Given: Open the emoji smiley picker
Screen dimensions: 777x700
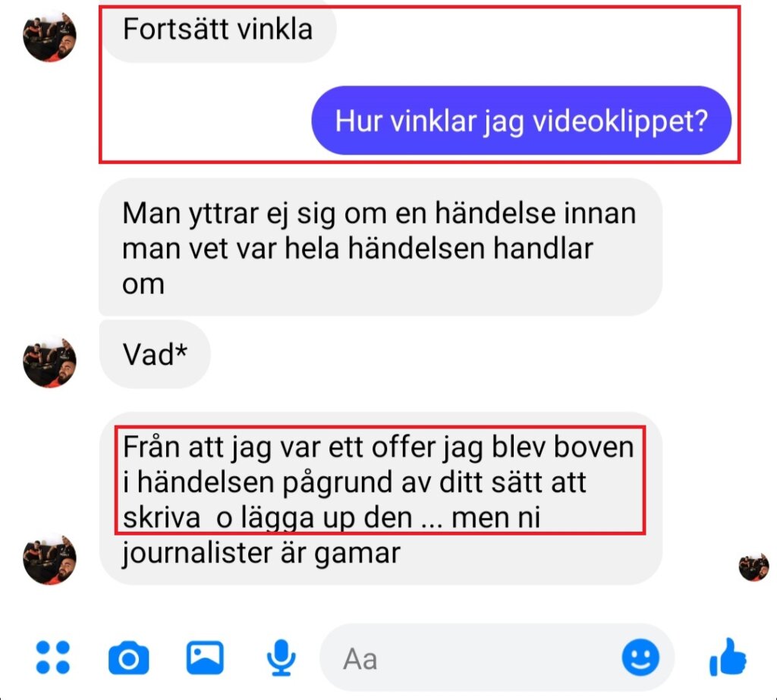Looking at the screenshot, I should click(x=640, y=658).
